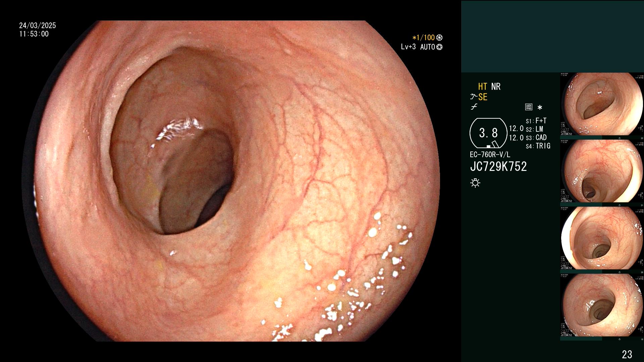Click the iris icon next to AUTO
Viewport: 644px width, 362px height.
(439, 47)
